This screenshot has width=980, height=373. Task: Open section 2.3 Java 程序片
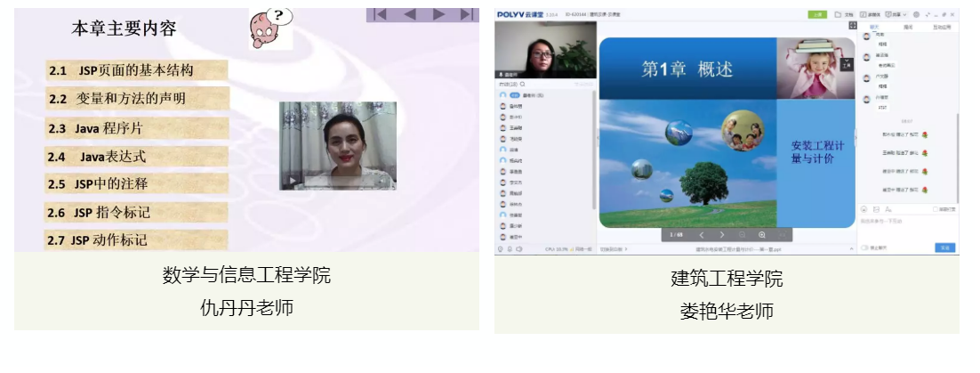pyautogui.click(x=136, y=128)
